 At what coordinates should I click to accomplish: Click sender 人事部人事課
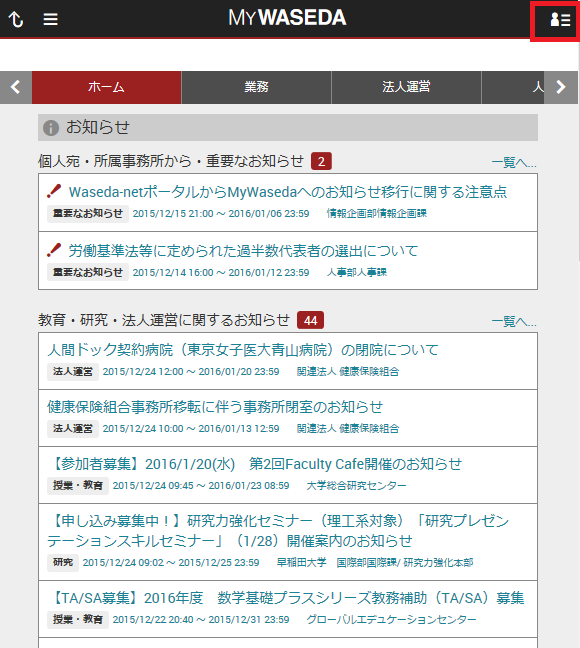click(357, 272)
